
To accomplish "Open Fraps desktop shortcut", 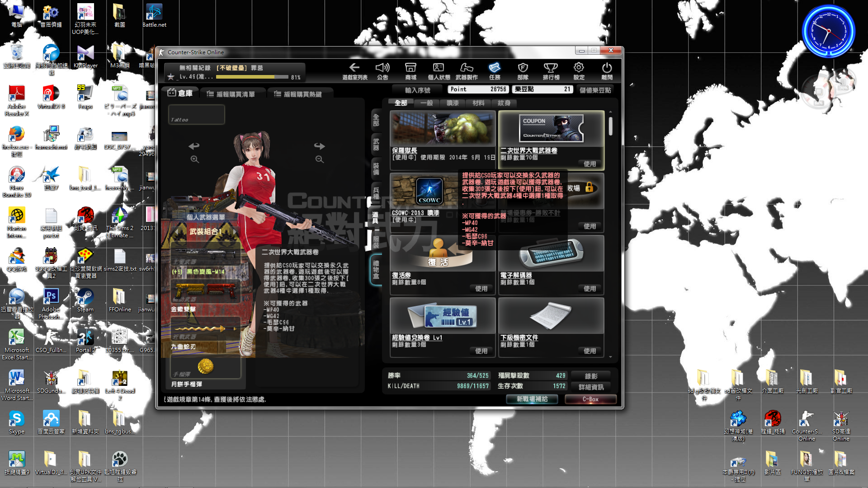I will pyautogui.click(x=85, y=97).
